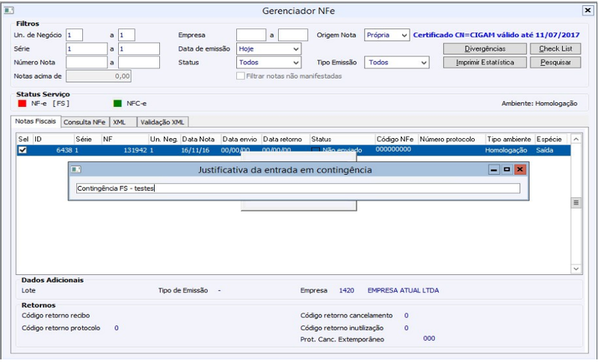Click the Homologação cell in the row
The height and width of the screenshot is (364, 598).
(x=506, y=150)
